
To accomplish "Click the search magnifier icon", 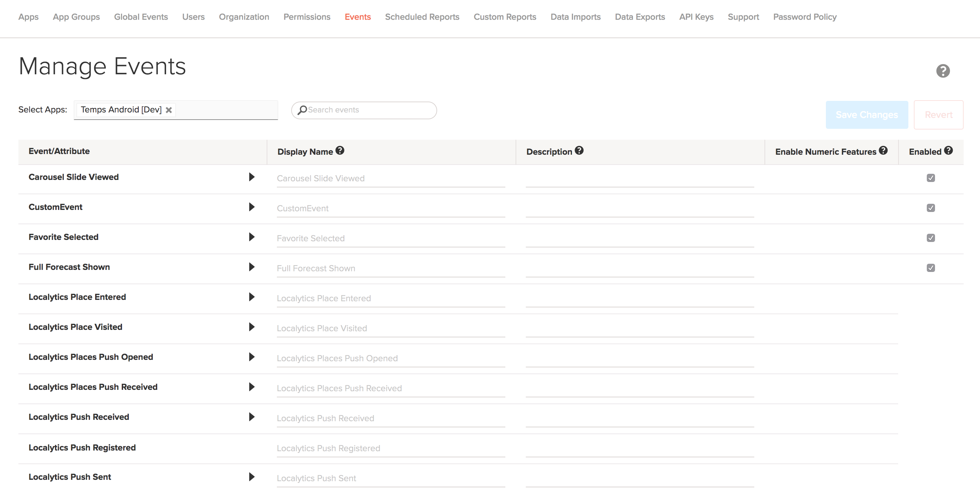I will tap(302, 110).
